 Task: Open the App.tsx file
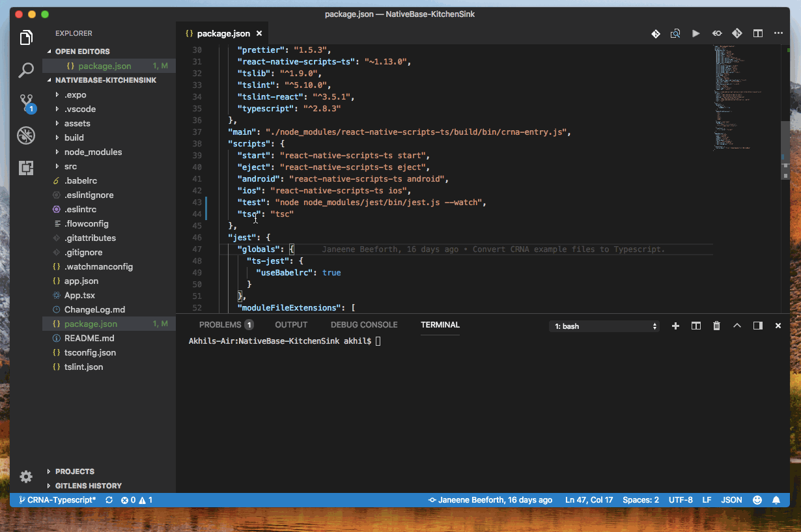109,295
